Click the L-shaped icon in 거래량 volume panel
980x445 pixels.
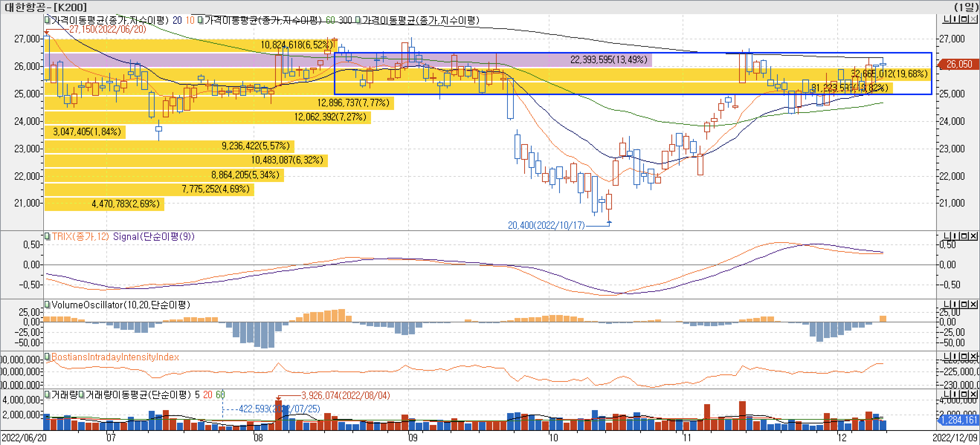(947, 394)
